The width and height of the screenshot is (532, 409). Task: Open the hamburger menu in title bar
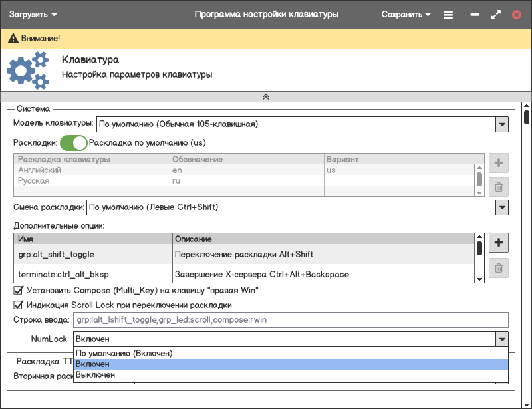[x=448, y=14]
